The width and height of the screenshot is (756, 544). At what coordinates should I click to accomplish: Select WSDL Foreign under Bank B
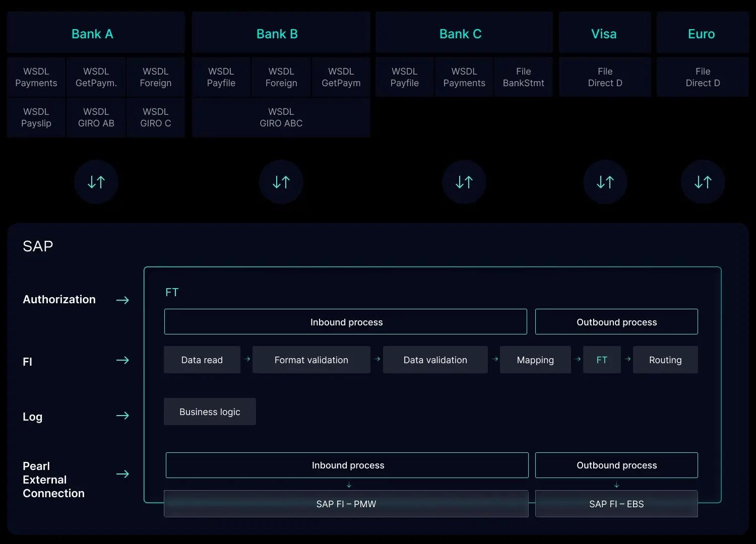[x=281, y=77]
